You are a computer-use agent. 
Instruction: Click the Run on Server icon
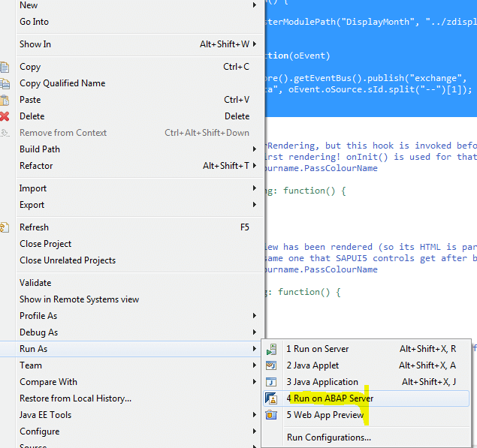[x=272, y=349]
